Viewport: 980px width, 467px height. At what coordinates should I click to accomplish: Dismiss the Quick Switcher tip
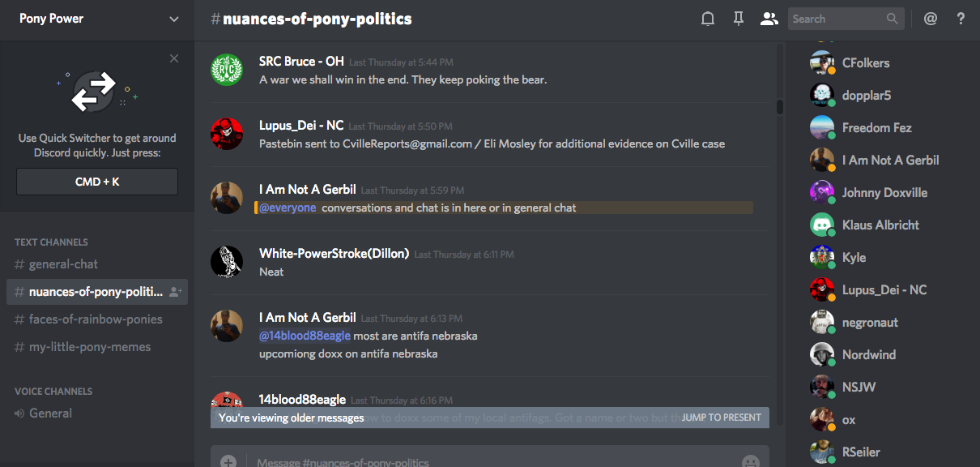[174, 58]
